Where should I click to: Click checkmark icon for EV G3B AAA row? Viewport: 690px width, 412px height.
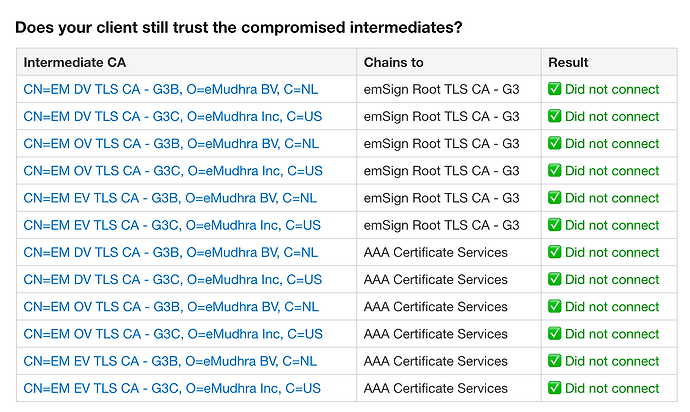(x=554, y=361)
